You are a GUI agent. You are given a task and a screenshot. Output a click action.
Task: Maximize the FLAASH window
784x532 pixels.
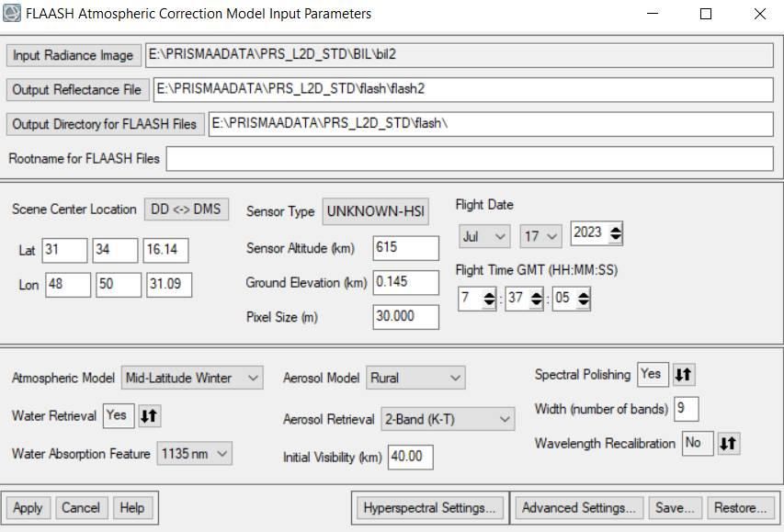706,14
